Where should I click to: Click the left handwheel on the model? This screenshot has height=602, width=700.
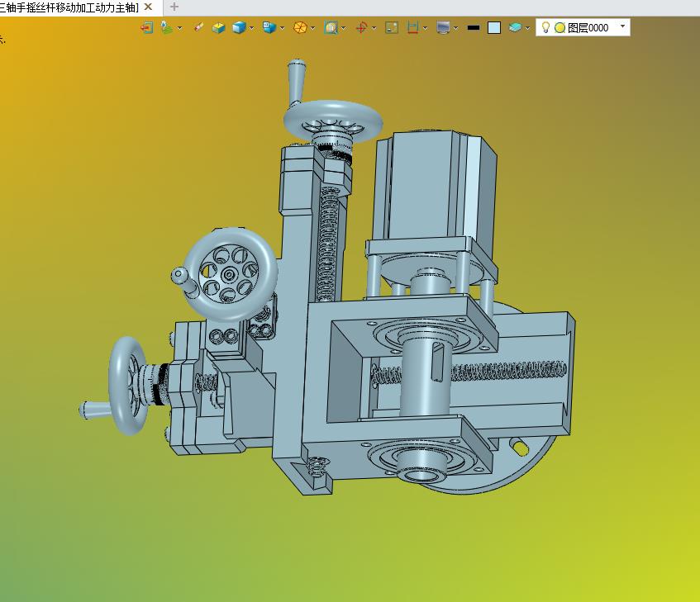coord(127,386)
